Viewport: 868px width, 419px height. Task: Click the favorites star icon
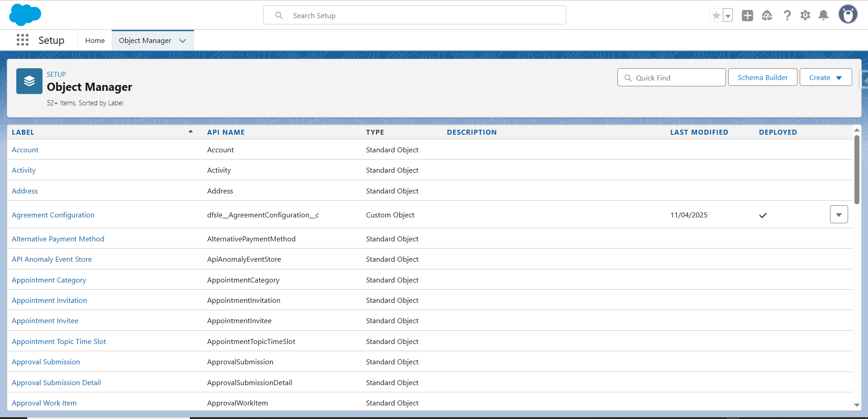coord(716,16)
